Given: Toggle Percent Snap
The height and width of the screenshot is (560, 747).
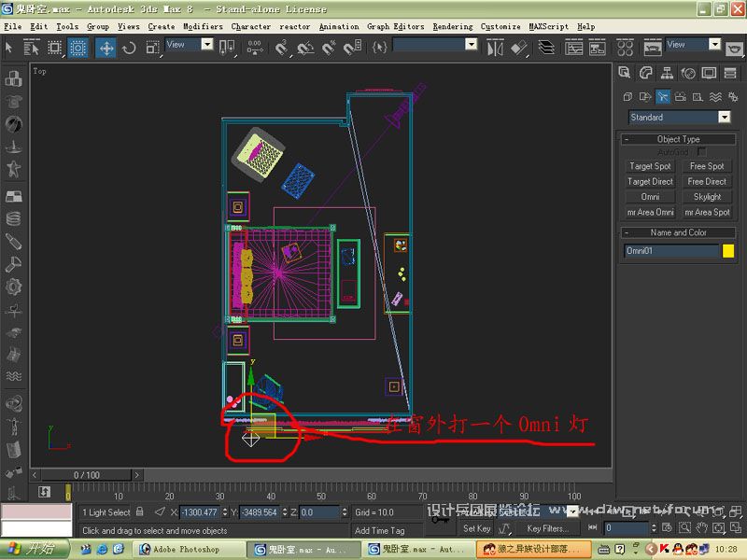Looking at the screenshot, I should pyautogui.click(x=329, y=48).
